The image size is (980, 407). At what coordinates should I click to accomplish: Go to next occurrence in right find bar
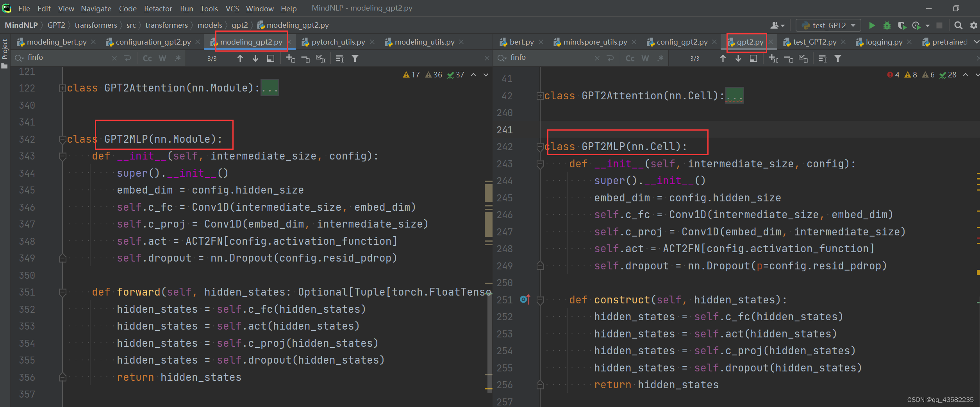click(738, 58)
